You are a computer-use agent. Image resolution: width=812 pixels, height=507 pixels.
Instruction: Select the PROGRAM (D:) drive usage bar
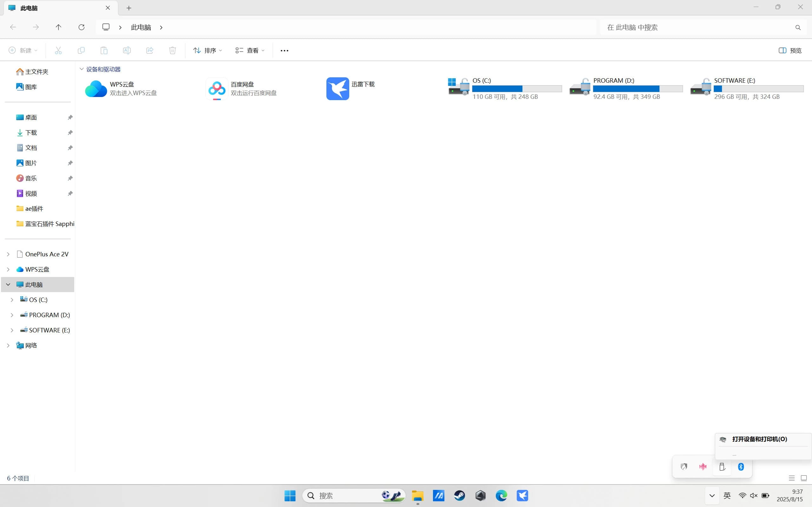pyautogui.click(x=638, y=88)
